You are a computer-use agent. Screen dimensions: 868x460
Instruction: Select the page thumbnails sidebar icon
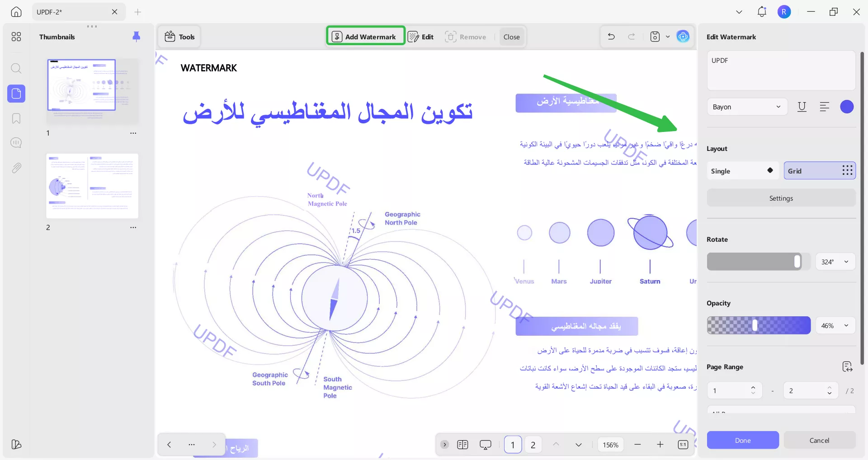[16, 94]
